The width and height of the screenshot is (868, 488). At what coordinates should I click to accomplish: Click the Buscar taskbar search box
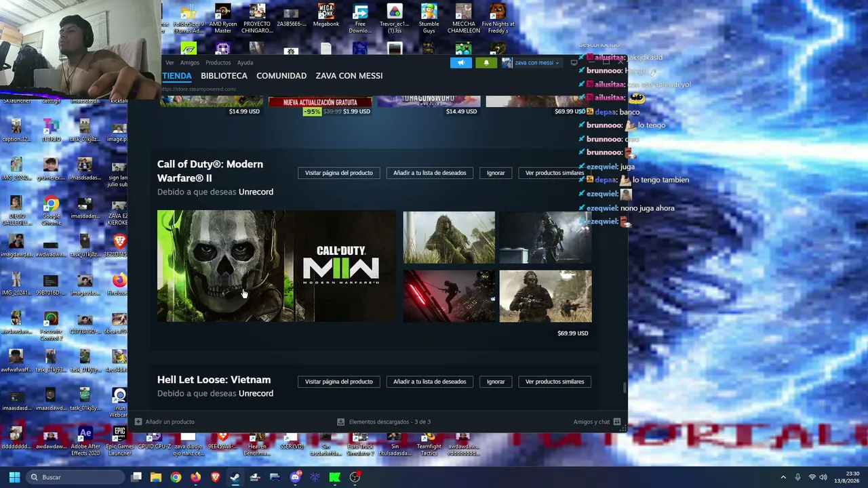coord(76,477)
